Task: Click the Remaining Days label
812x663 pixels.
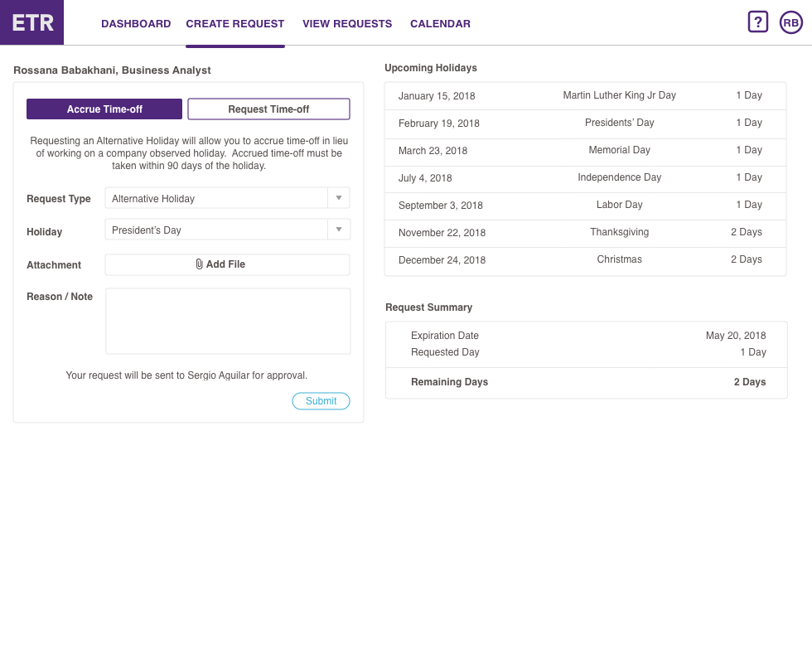Action: pyautogui.click(x=449, y=382)
